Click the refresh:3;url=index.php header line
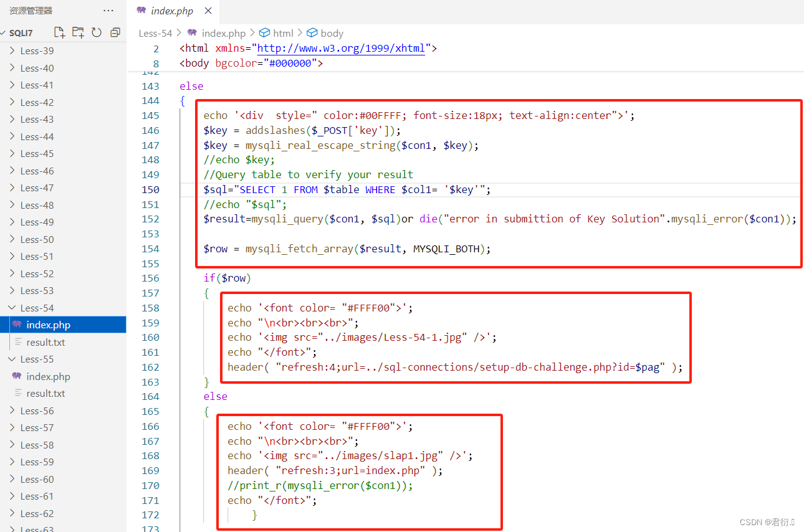The height and width of the screenshot is (532, 804). coord(335,471)
